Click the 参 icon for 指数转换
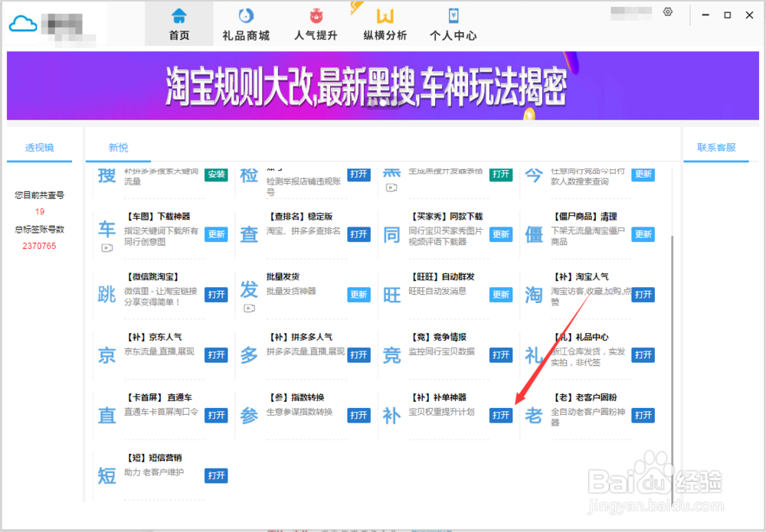 tap(249, 416)
